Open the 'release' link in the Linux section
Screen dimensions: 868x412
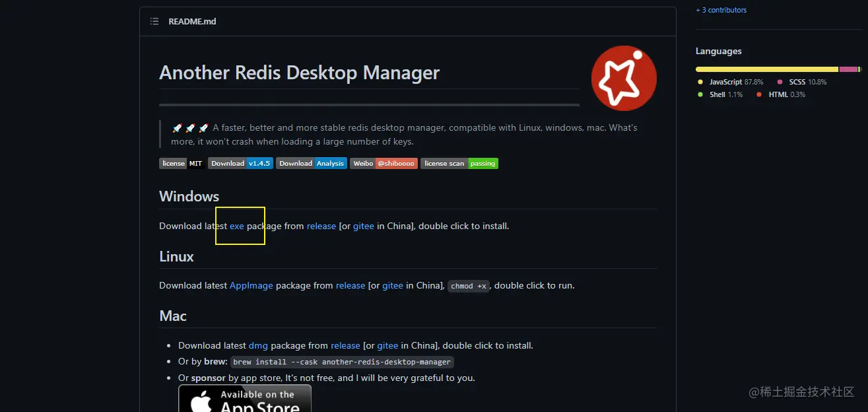(x=351, y=286)
